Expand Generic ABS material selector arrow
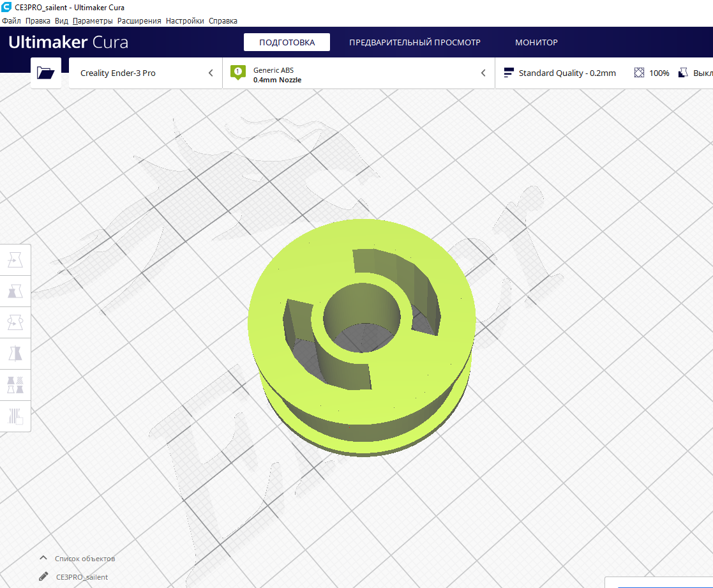This screenshot has width=713, height=588. [x=483, y=73]
